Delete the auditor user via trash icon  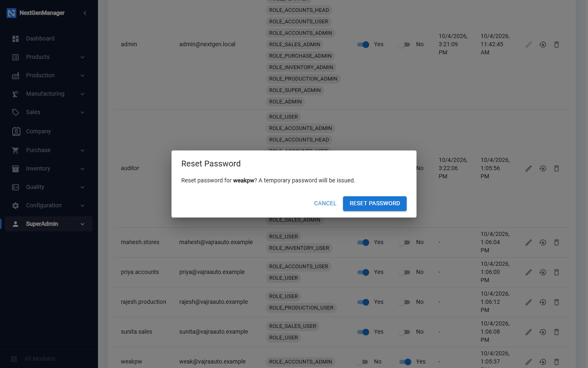click(557, 168)
